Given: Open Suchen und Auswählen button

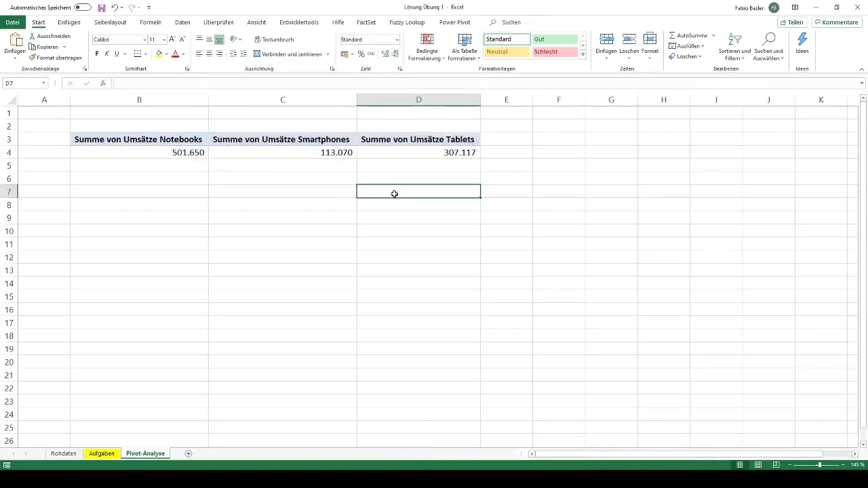Looking at the screenshot, I should point(768,46).
